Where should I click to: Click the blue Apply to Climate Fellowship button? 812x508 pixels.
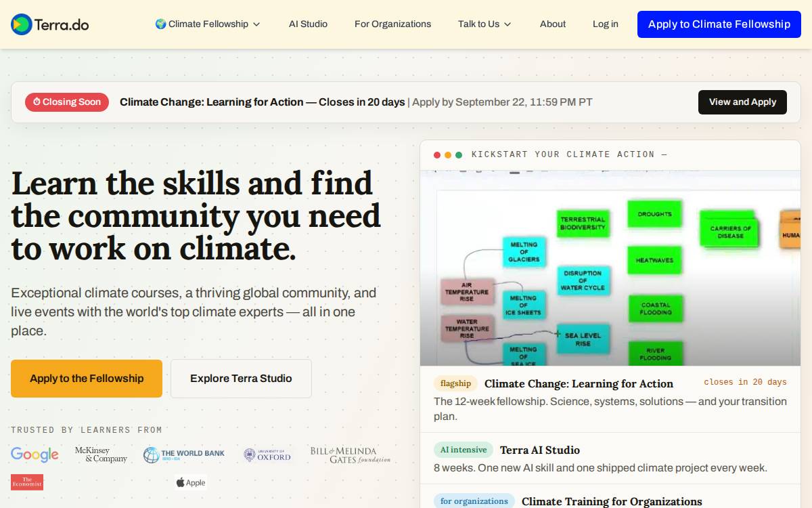(x=719, y=24)
